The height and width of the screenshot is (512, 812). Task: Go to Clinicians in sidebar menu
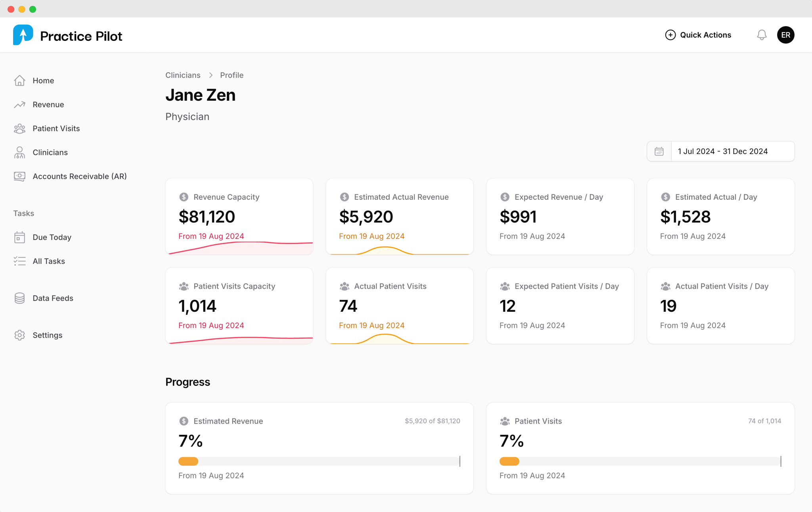point(50,152)
